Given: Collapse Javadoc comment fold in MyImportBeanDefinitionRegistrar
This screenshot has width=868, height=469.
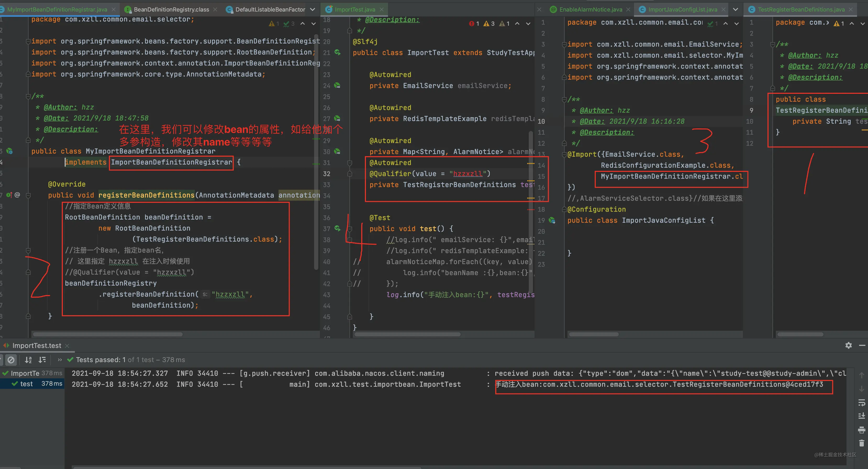Looking at the screenshot, I should tap(28, 96).
